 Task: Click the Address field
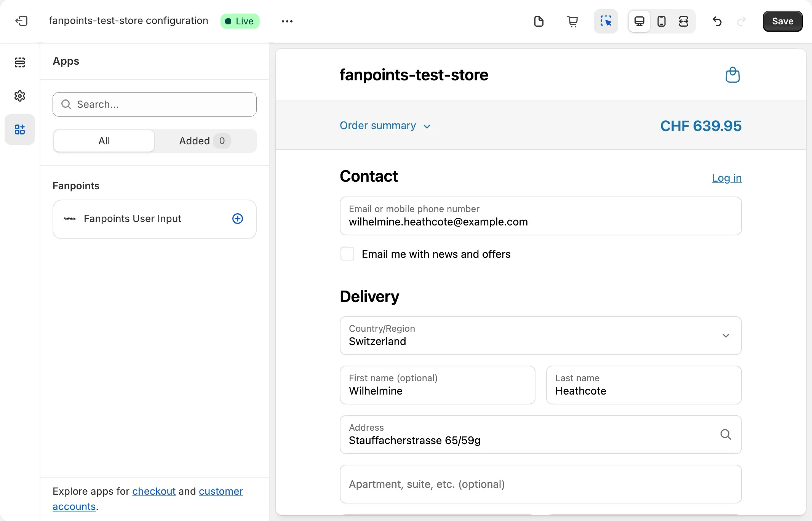540,435
